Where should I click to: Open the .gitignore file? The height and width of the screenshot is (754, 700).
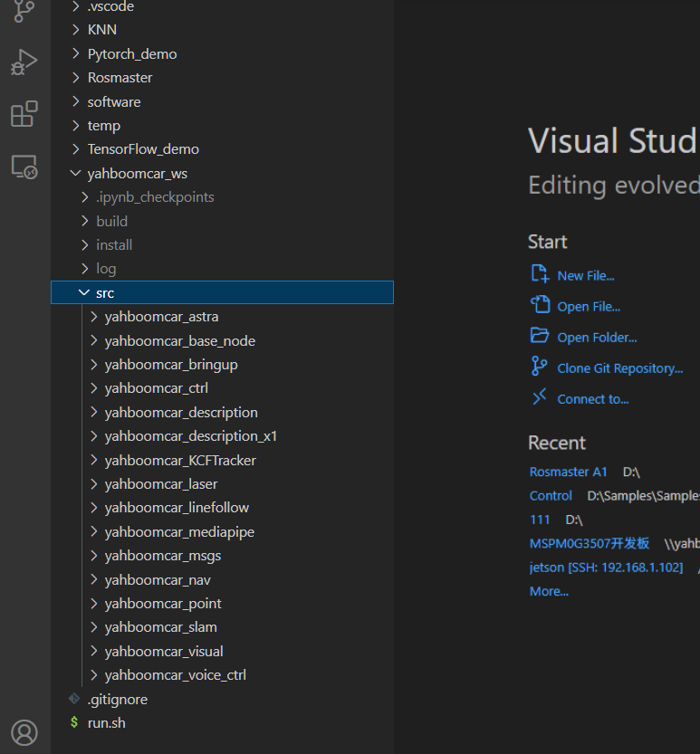click(118, 699)
